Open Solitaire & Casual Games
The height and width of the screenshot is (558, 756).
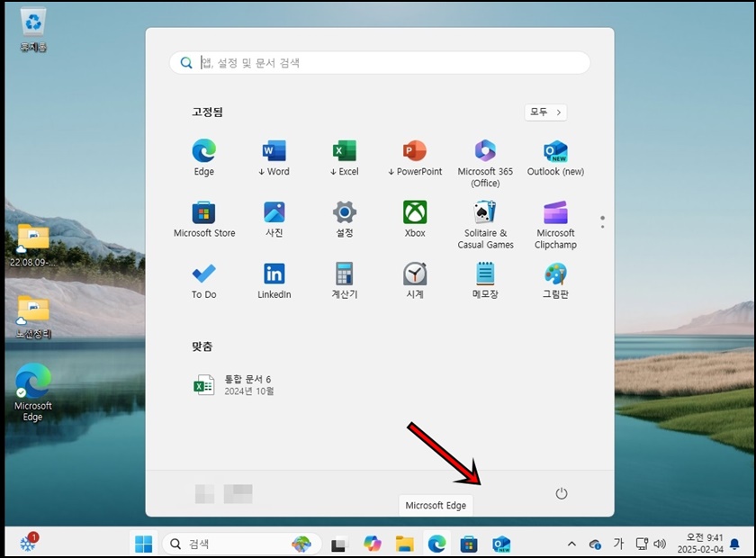click(x=485, y=225)
